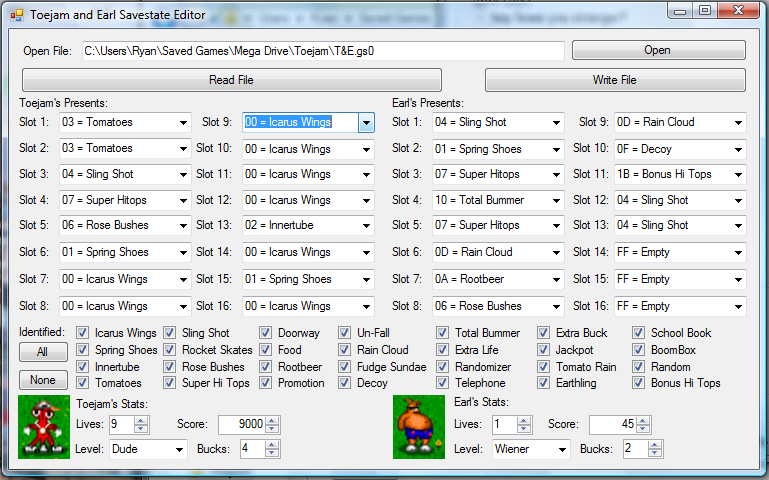Increase Toejam's Lives with the up arrow
Image resolution: width=769 pixels, height=480 pixels.
(141, 421)
